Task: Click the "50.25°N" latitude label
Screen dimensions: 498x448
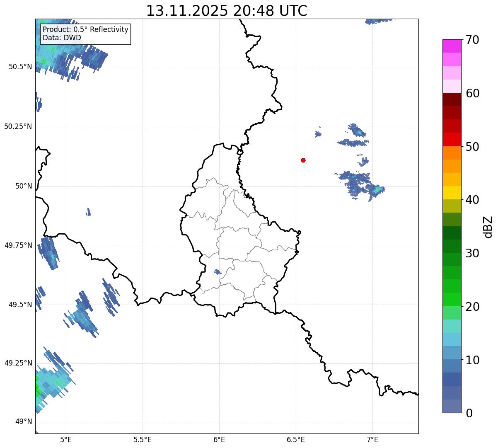Action: [x=18, y=126]
